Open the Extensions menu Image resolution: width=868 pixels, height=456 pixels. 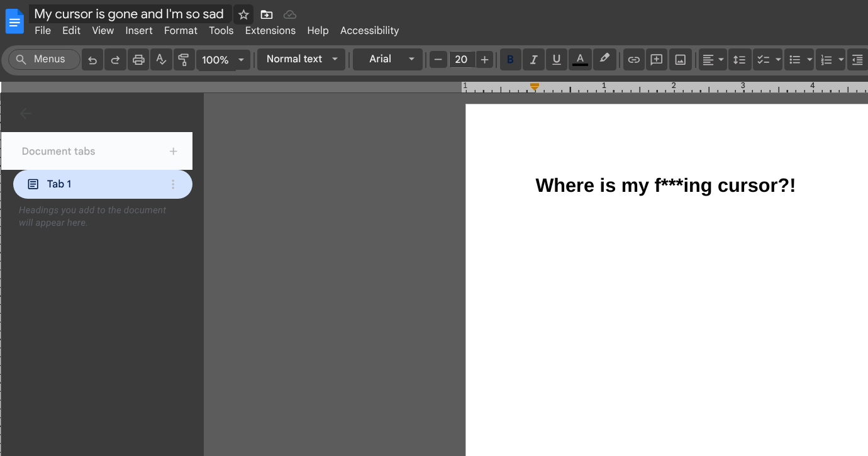click(270, 30)
